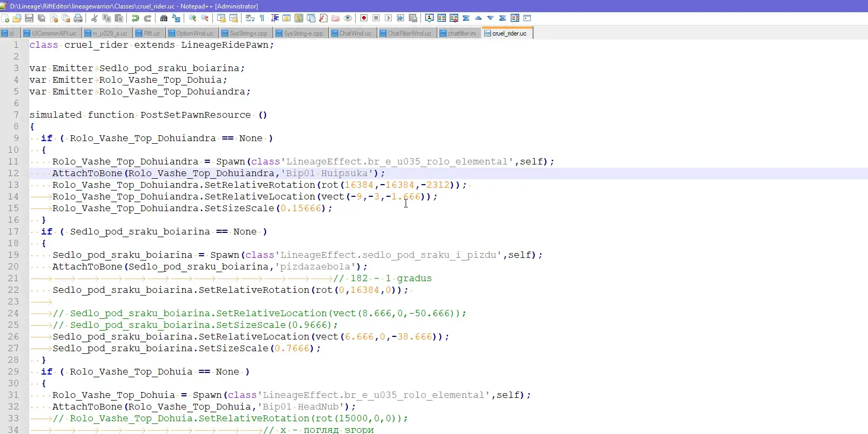The width and height of the screenshot is (868, 434).
Task: Toggle the word wrap icon
Action: 250,18
